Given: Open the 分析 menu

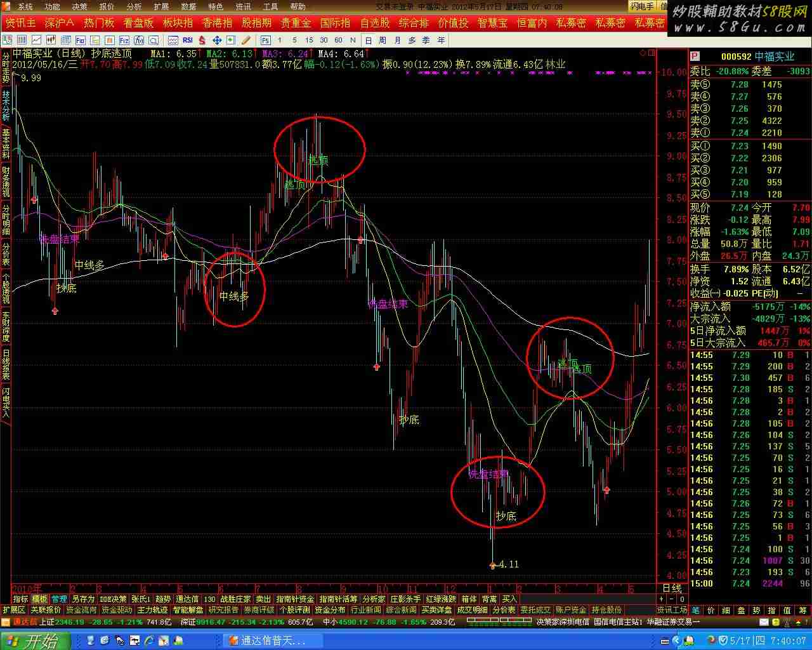Looking at the screenshot, I should pyautogui.click(x=134, y=6).
